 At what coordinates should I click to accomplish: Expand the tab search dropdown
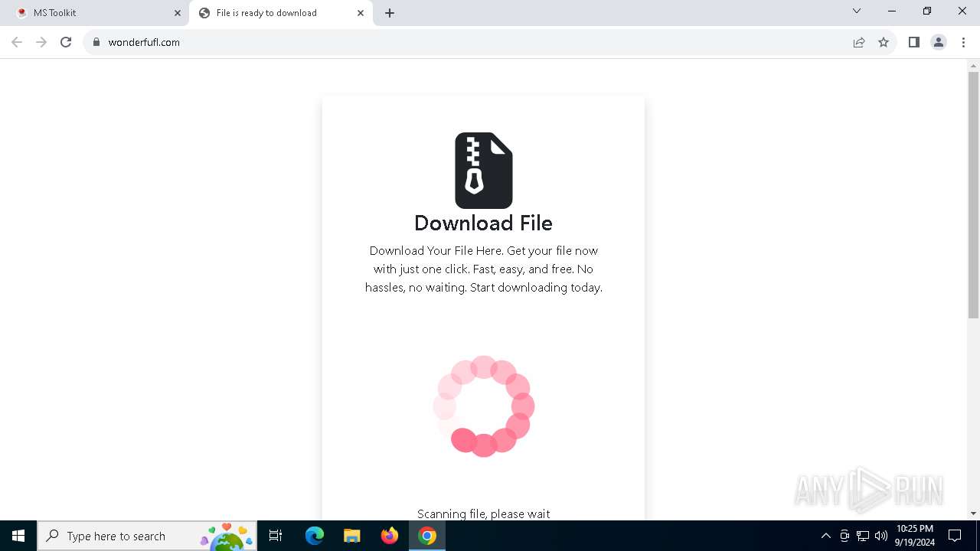[x=857, y=11]
